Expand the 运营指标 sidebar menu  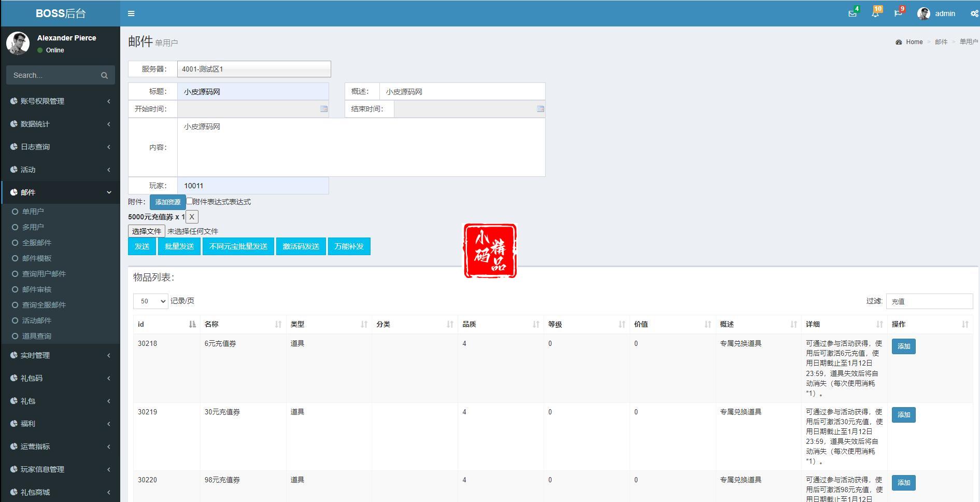[x=61, y=447]
